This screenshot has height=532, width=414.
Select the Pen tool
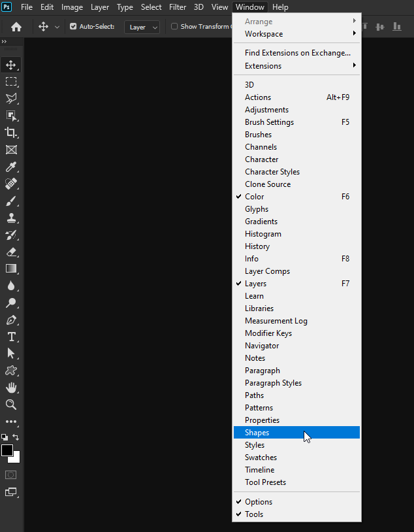click(11, 320)
